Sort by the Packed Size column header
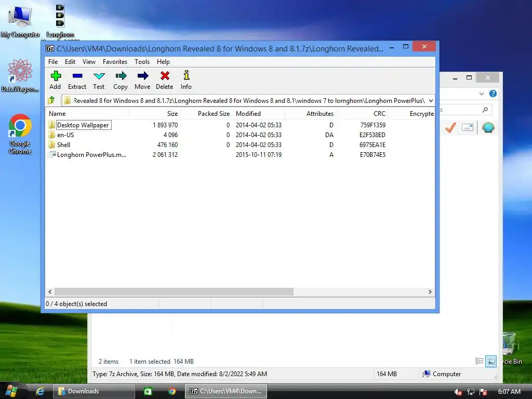The image size is (532, 399). point(206,114)
